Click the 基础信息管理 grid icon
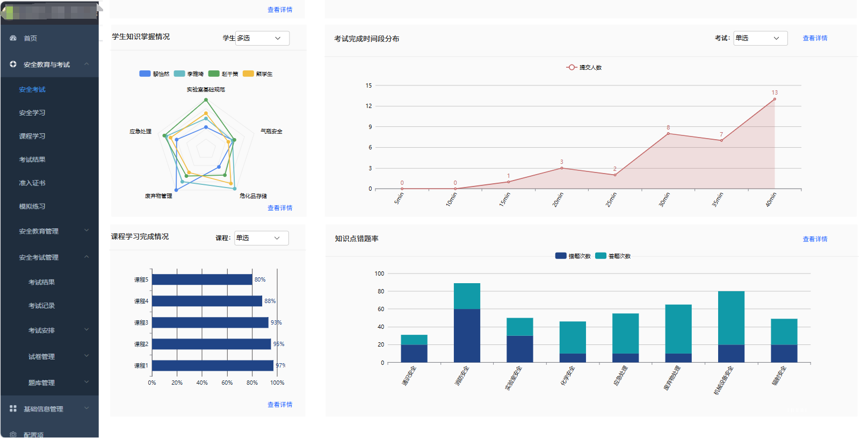 click(x=13, y=409)
